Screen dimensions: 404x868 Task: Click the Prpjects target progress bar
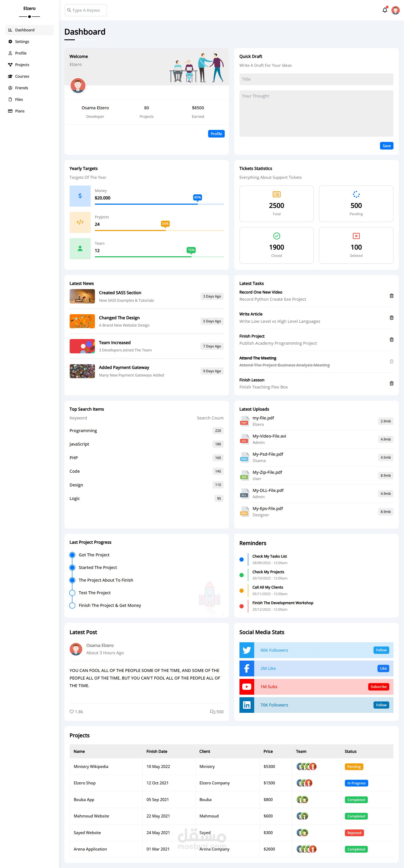(159, 231)
